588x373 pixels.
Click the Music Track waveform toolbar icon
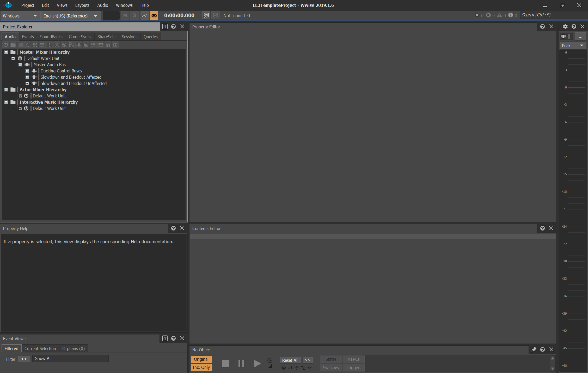pyautogui.click(x=115, y=45)
